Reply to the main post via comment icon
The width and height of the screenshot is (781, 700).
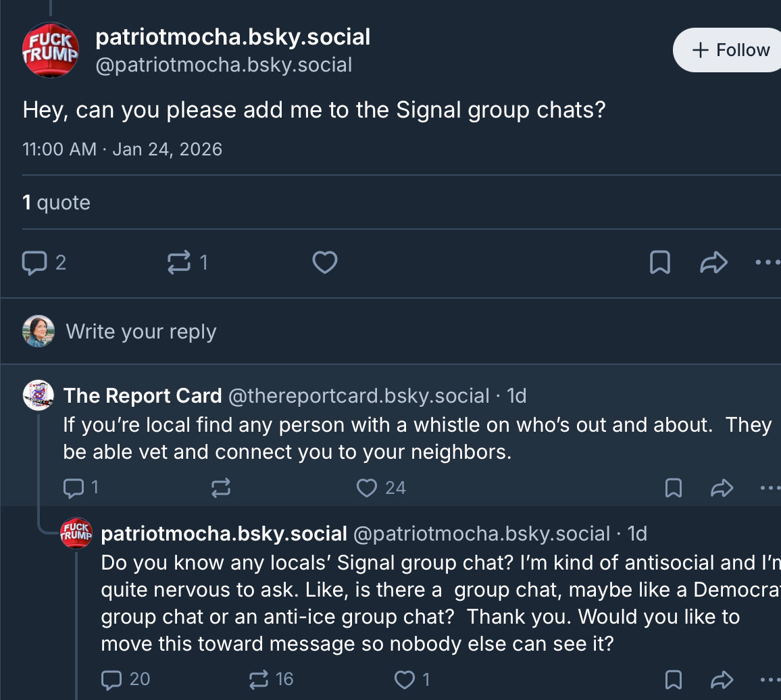(x=34, y=262)
